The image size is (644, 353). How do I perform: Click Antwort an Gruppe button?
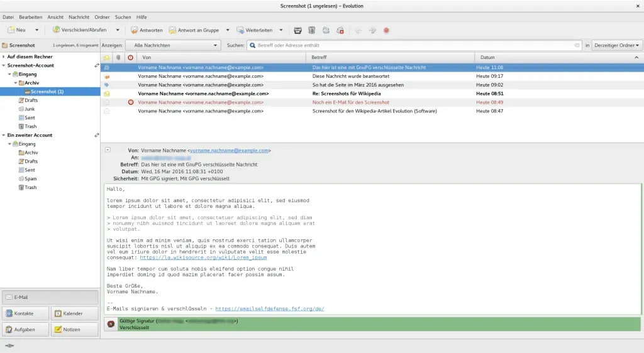point(194,30)
